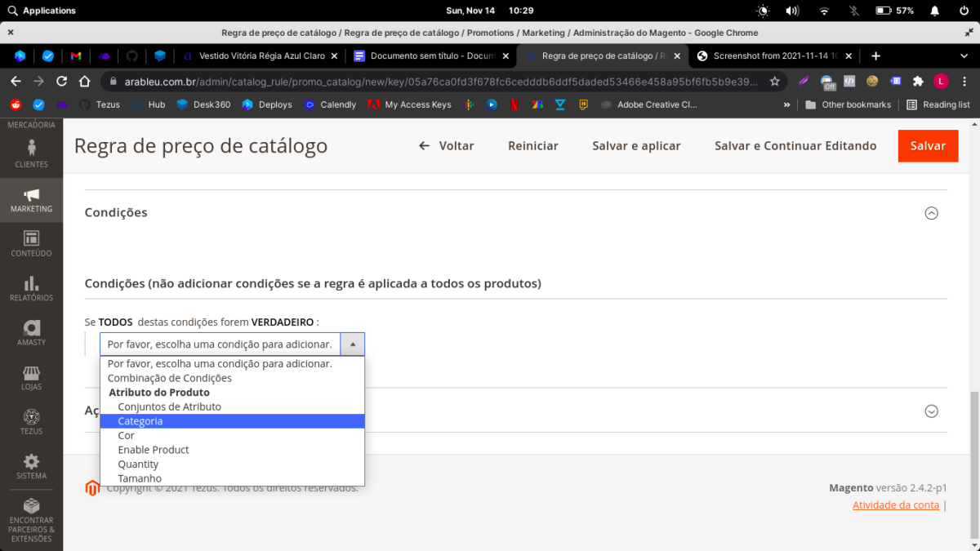980x551 pixels.
Task: Open the Lojas sidebar section
Action: pos(31,377)
